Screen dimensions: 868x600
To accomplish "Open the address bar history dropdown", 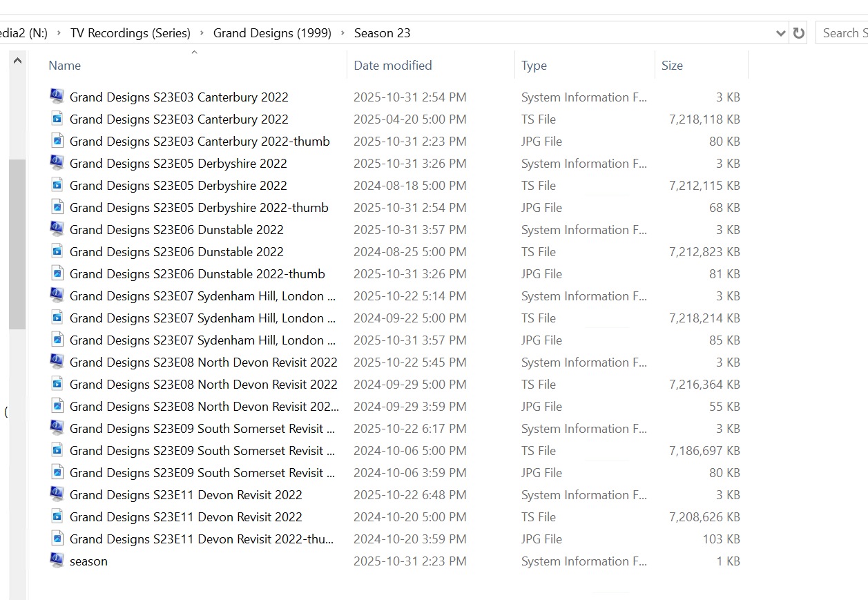I will 780,33.
